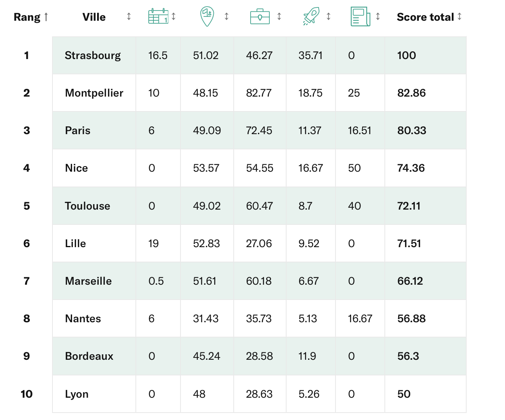Click the rocket icon column header
The height and width of the screenshot is (420, 505).
point(311,16)
